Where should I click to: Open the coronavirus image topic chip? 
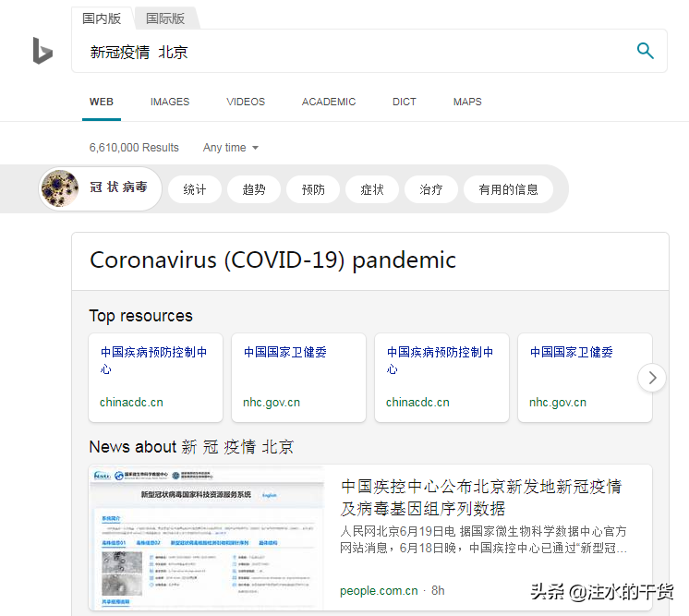pos(101,188)
